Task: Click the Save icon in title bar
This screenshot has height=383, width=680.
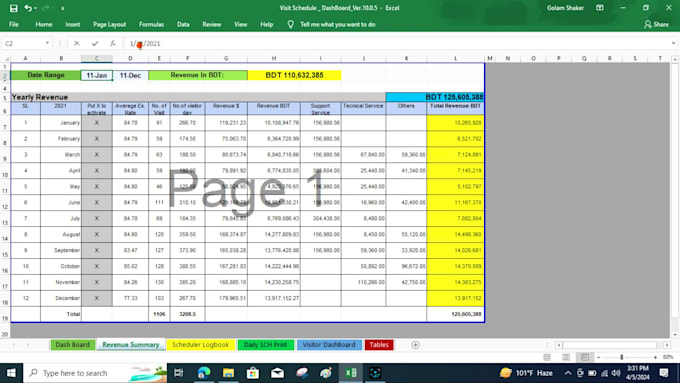Action: point(13,8)
